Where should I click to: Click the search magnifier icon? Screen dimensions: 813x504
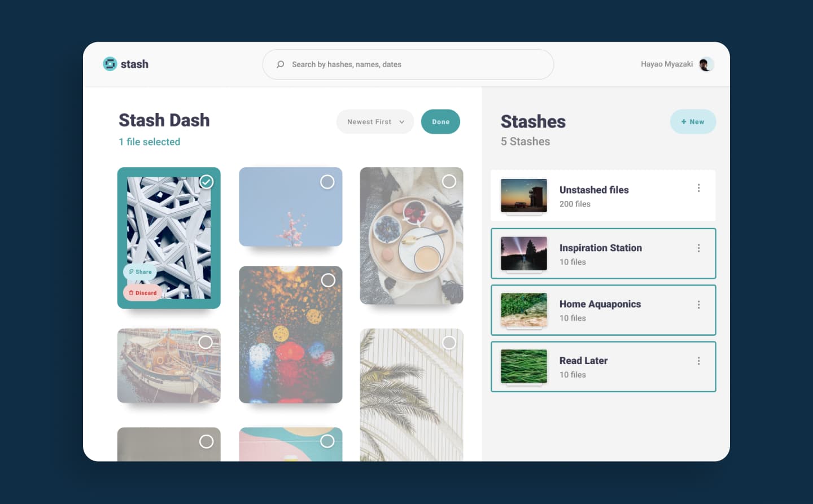click(280, 64)
